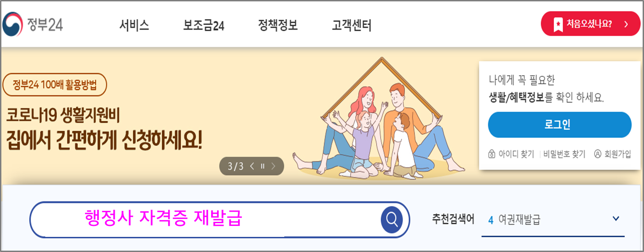The image size is (644, 252).
Task: Expand the 추천검색어 dropdown arrow
Action: (616, 219)
